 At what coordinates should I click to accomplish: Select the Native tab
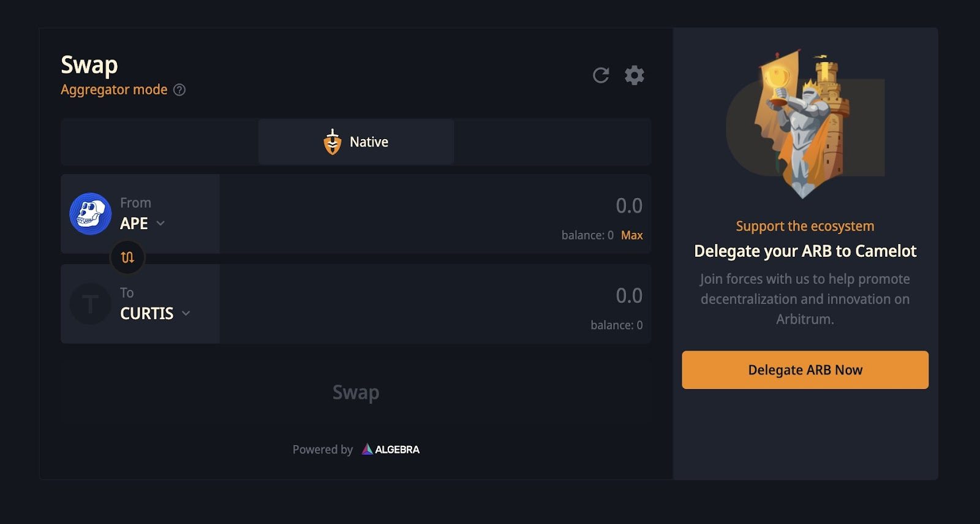(356, 142)
